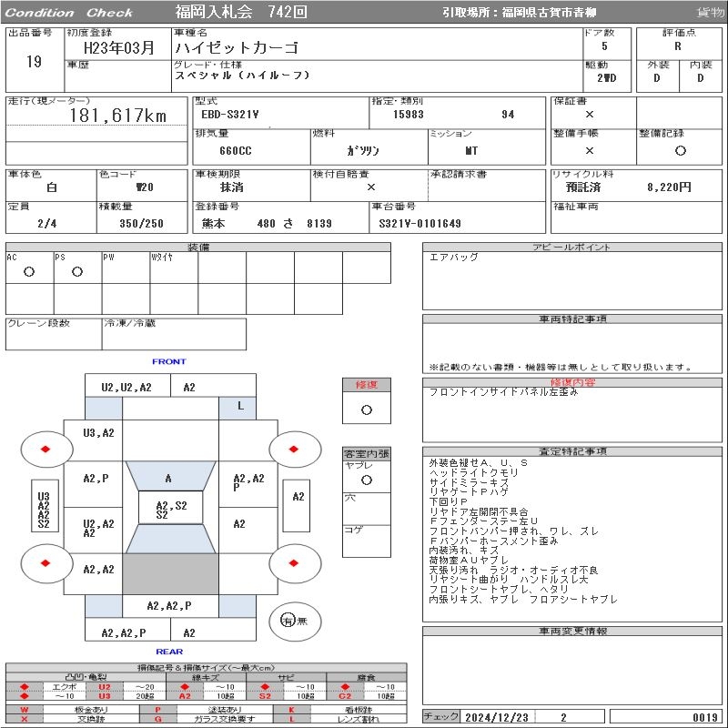Click the red diamond on the lower-right tire

[293, 562]
